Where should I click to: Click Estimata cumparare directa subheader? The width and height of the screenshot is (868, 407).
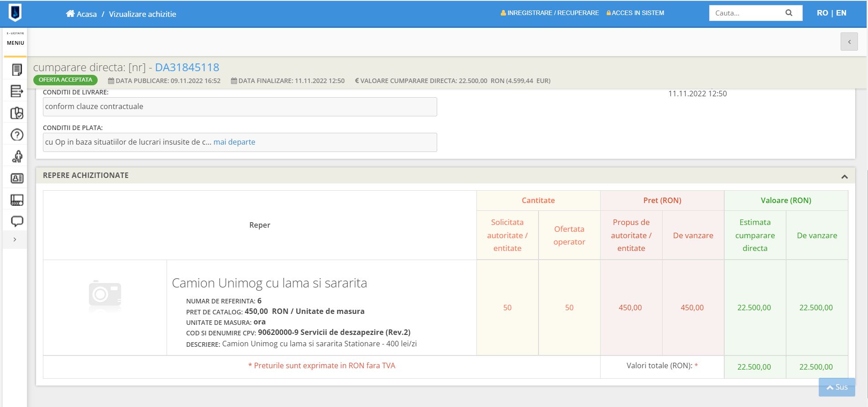point(755,235)
